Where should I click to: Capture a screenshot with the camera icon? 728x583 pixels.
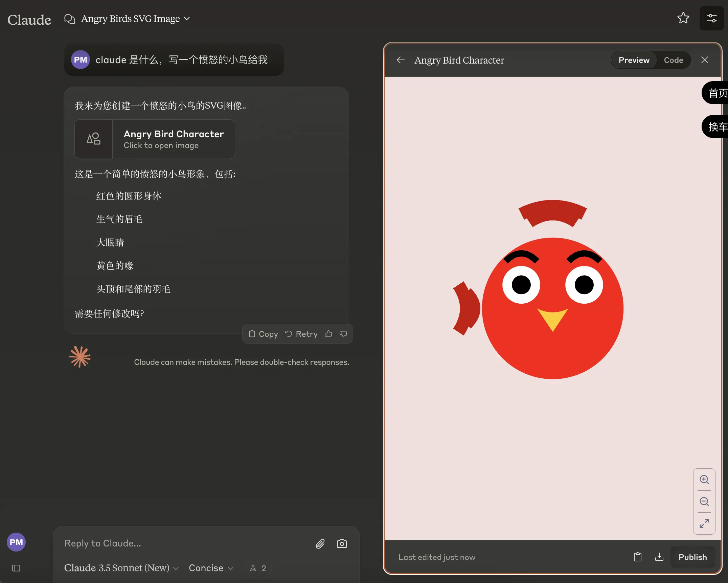coord(342,544)
